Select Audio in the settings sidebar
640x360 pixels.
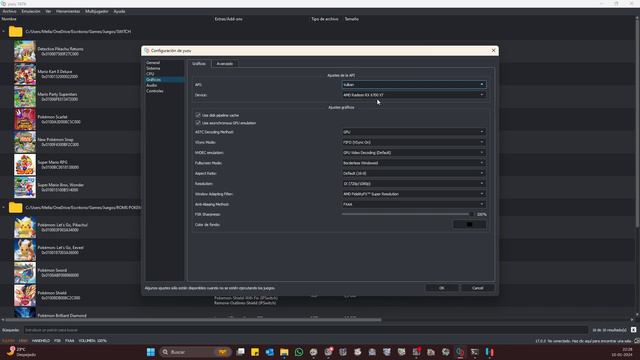[151, 85]
